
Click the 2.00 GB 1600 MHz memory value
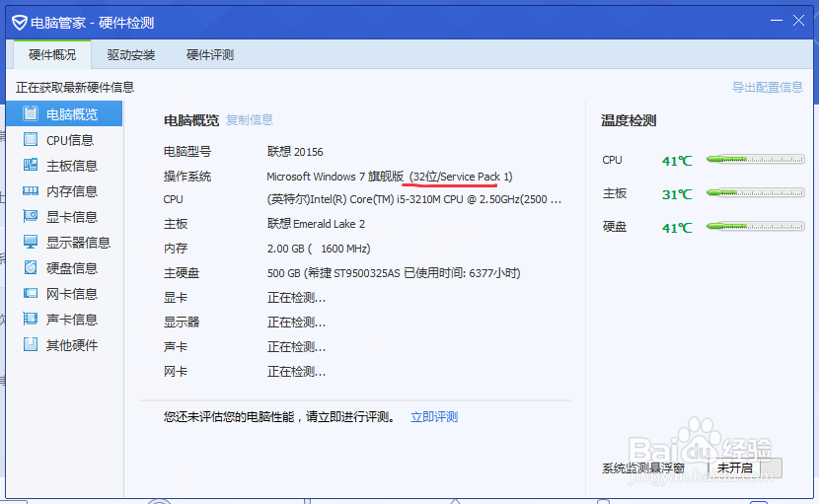point(319,249)
